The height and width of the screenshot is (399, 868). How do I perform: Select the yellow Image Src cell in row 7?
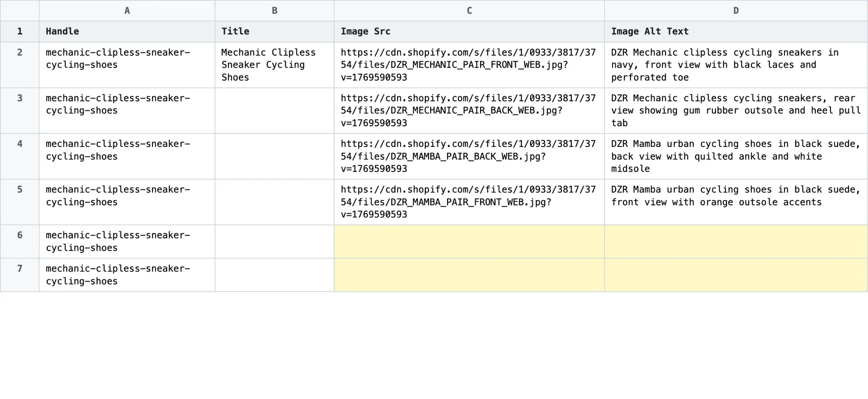pos(469,275)
